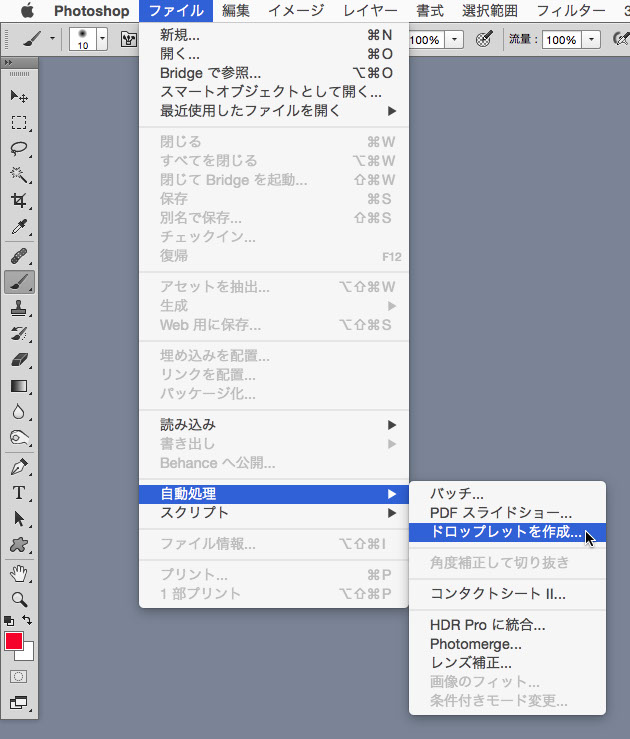Open the opacity 100% slider dropdown
The height and width of the screenshot is (739, 630).
coord(454,40)
